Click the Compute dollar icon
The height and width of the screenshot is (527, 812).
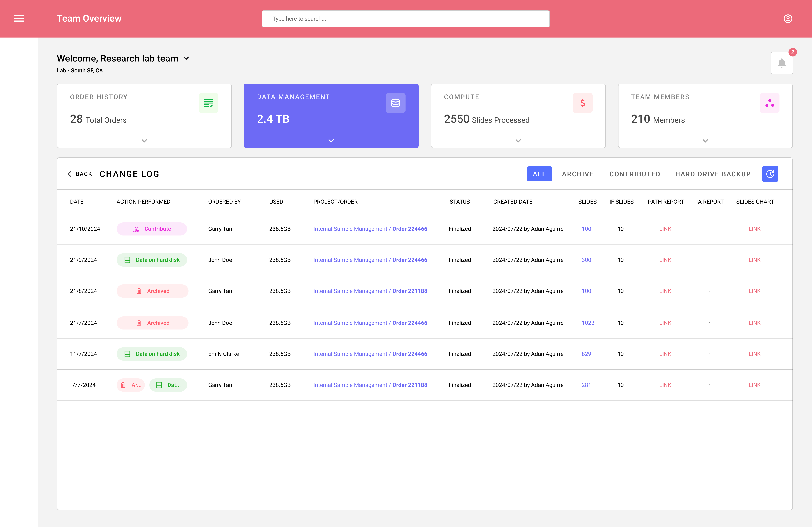[x=582, y=103]
